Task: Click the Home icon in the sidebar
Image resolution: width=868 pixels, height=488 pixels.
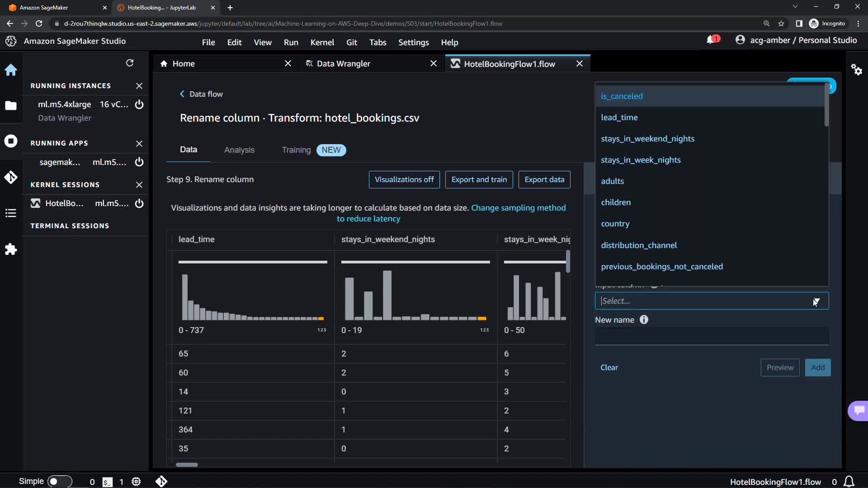Action: [11, 70]
